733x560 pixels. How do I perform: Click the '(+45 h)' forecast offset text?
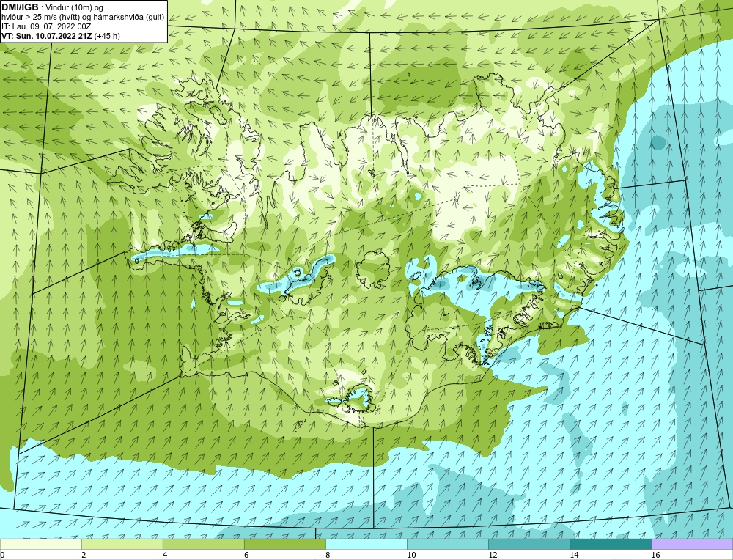pos(107,36)
